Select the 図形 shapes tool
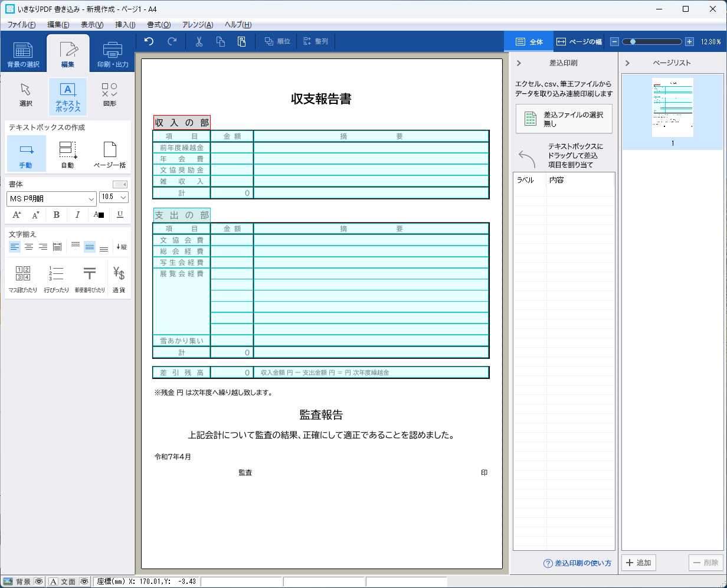Screen dimensions: 727x588 pos(110,95)
